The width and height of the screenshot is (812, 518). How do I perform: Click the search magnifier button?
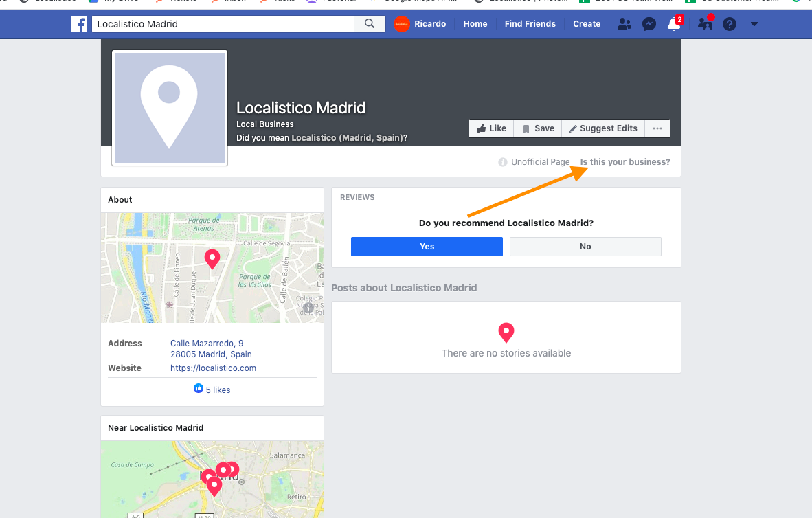369,24
